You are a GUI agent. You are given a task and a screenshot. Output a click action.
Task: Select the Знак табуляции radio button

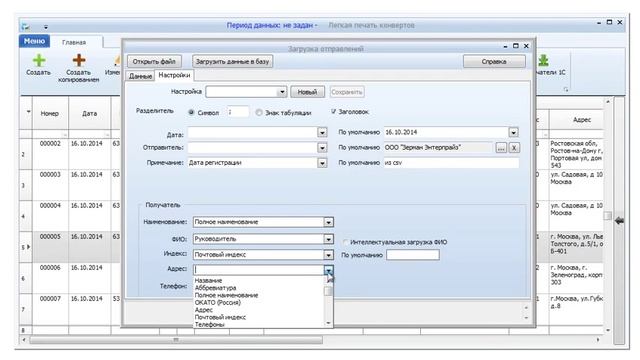pyautogui.click(x=259, y=112)
